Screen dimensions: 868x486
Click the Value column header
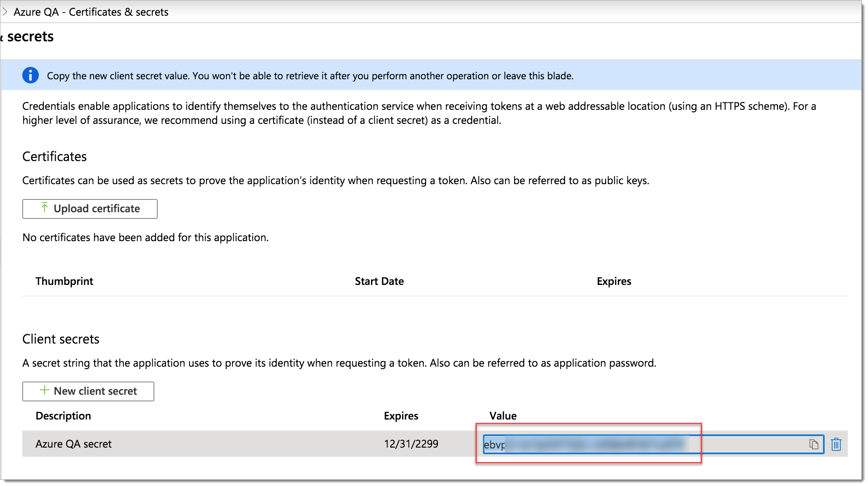[x=503, y=416]
